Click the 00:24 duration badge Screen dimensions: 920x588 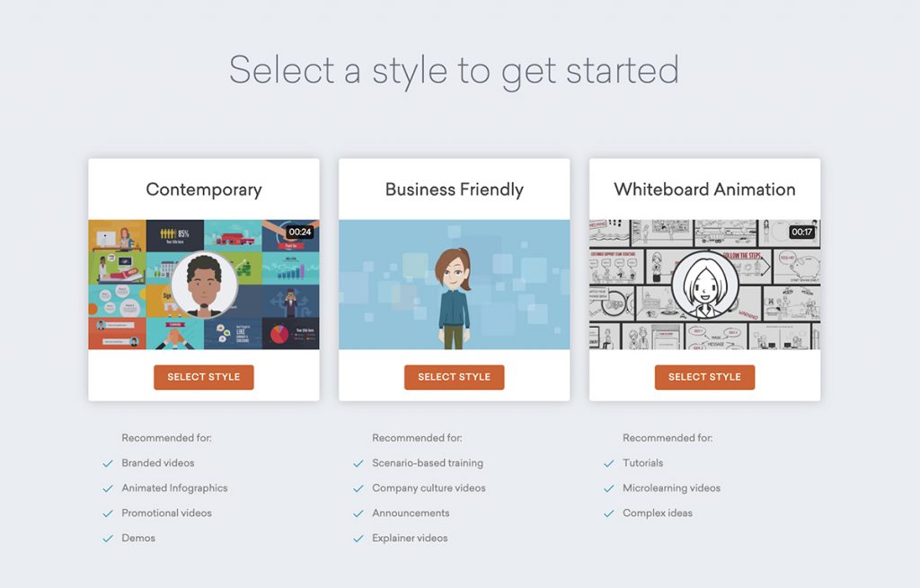[300, 233]
